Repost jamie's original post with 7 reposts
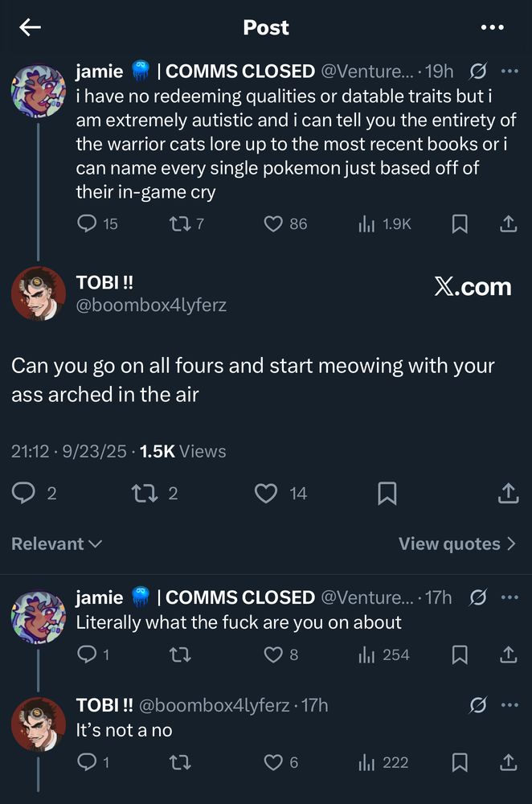 [x=179, y=224]
